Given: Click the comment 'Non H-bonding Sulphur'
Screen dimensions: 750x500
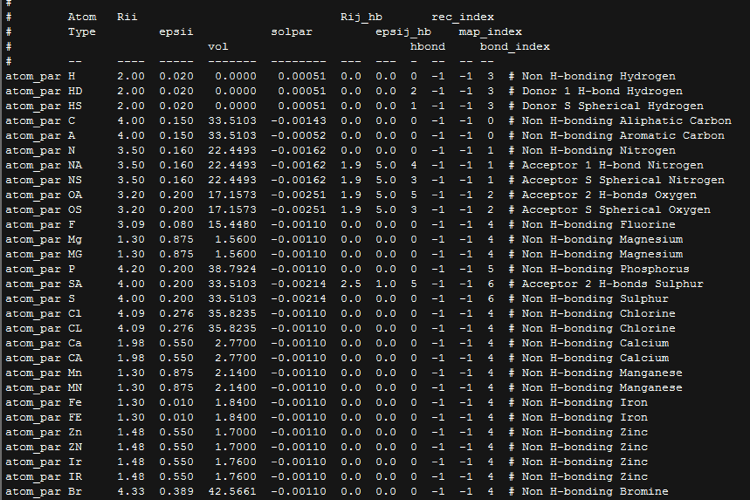Looking at the screenshot, I should pyautogui.click(x=595, y=299).
